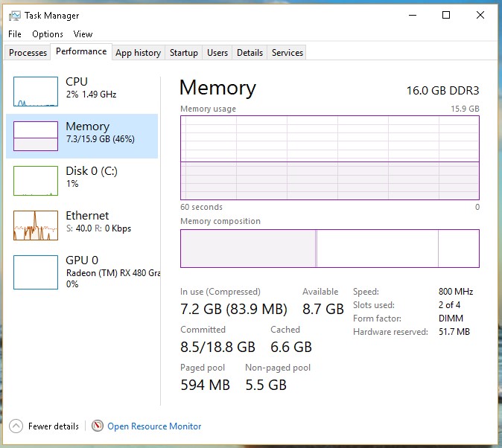Select the Memory mini graph thumbnail

[36, 136]
